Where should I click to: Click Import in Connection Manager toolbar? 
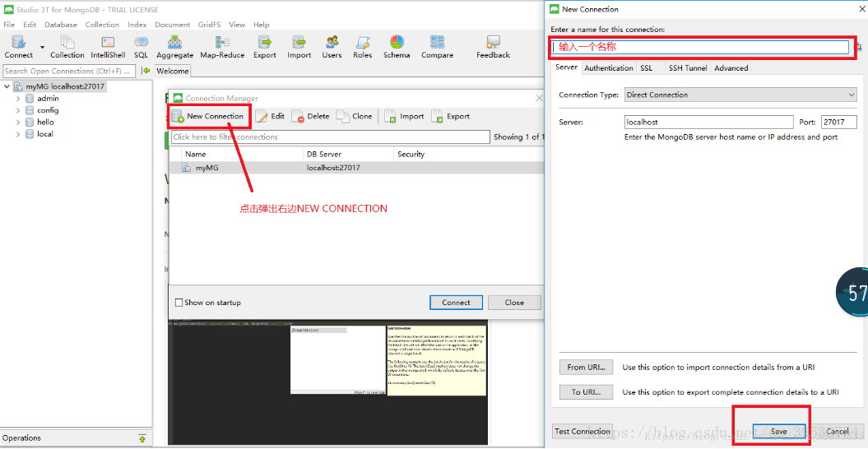[x=404, y=116]
